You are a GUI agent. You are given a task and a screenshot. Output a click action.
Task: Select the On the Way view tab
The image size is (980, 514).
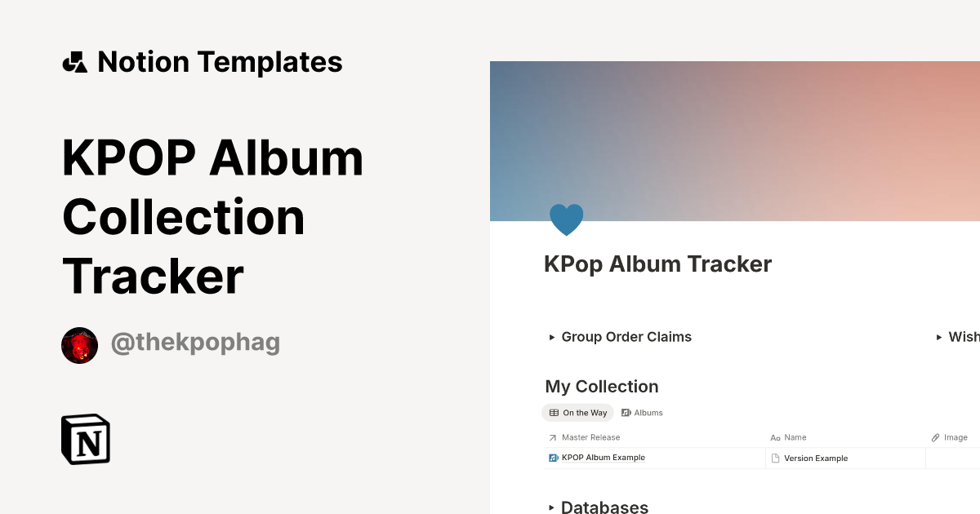click(578, 413)
